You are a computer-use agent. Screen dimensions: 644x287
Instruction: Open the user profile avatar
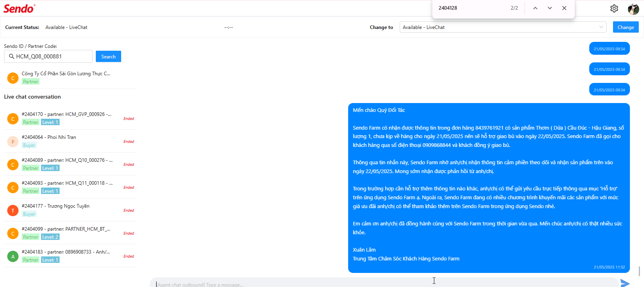(x=634, y=9)
